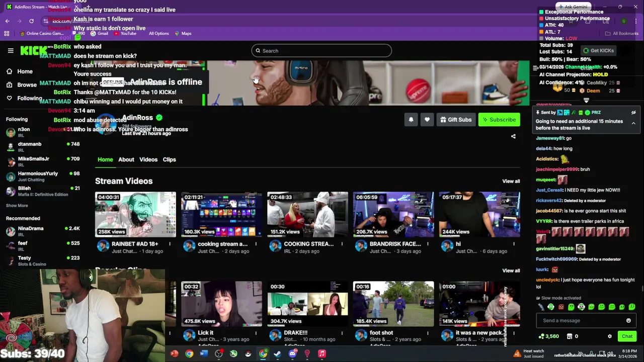This screenshot has height=362, width=644.
Task: Toggle the notification bell for AdinRoss
Action: (411, 120)
